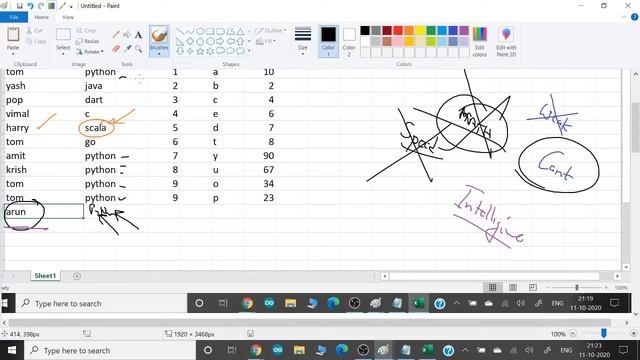Select the Color picker eyedropper tool
Image resolution: width=640 pixels, height=360 pixels.
[x=127, y=49]
